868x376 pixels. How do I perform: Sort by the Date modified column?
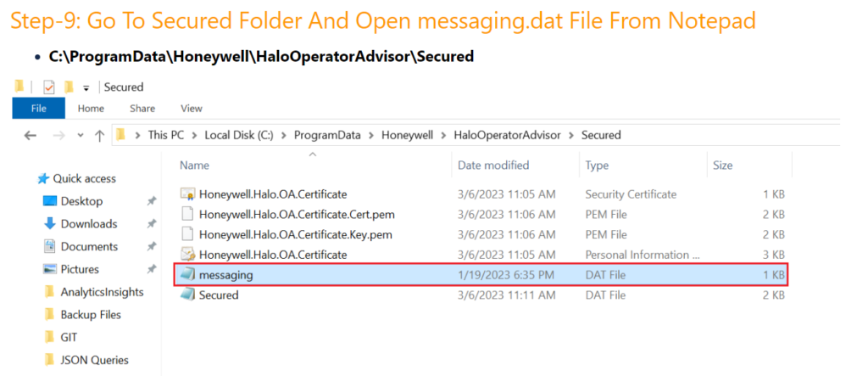493,165
